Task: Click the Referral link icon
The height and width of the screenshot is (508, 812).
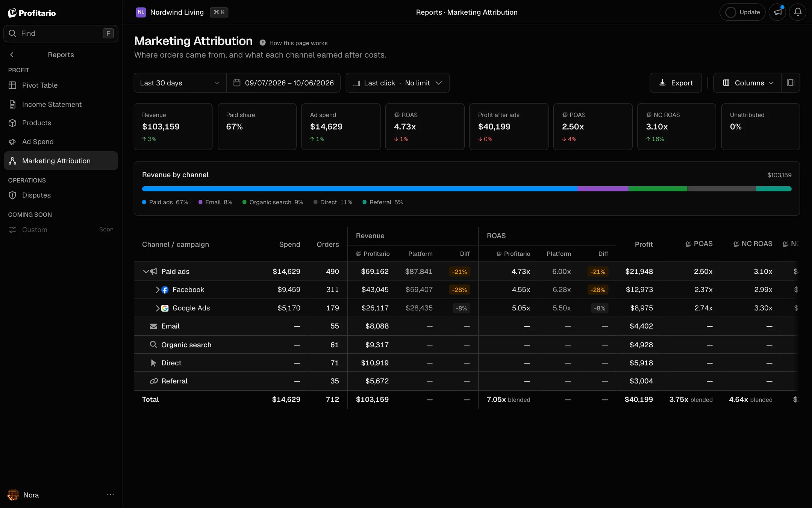Action: tap(153, 381)
